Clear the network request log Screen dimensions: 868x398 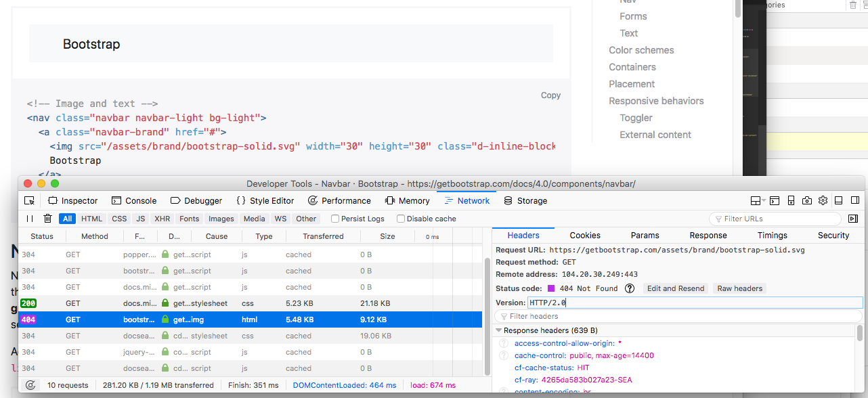(47, 219)
